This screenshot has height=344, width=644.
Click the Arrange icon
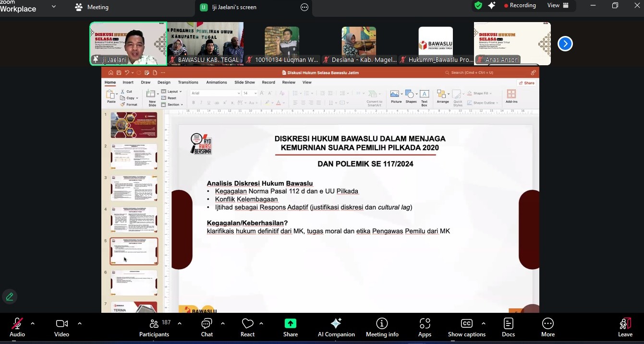[443, 94]
